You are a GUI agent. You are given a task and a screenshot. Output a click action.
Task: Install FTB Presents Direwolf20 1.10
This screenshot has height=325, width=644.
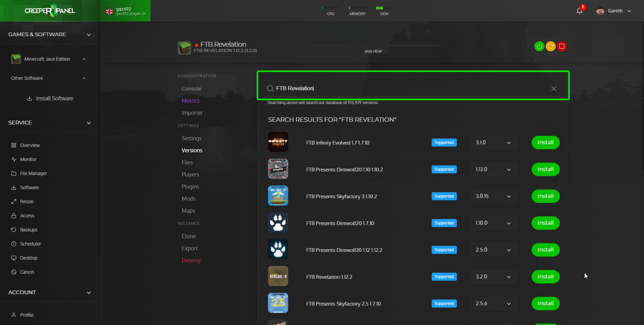(545, 169)
